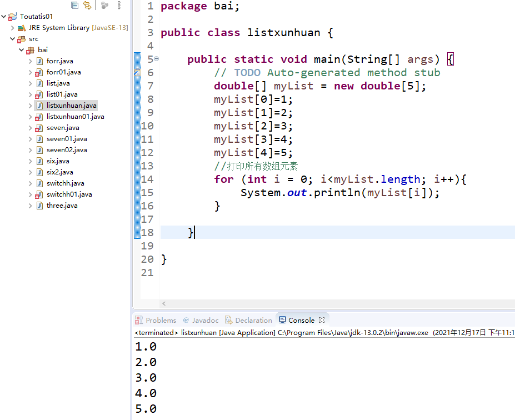Click the src source folder icon

click(22, 39)
